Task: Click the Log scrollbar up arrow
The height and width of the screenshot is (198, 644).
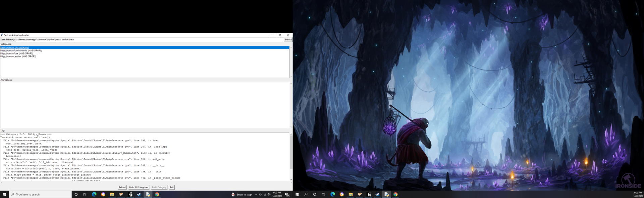Action: [x=291, y=134]
